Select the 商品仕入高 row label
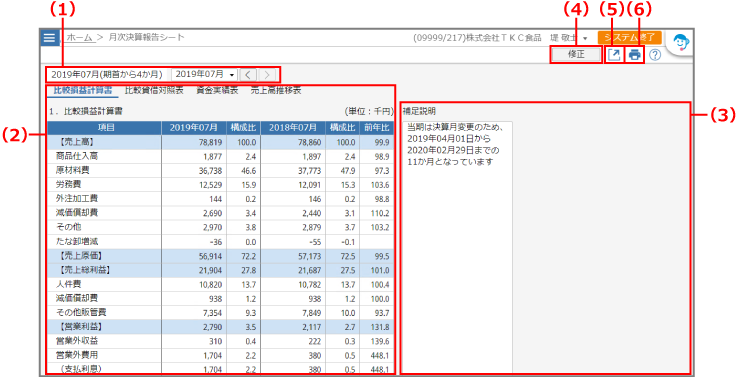This screenshot has width=737, height=377. click(x=77, y=156)
